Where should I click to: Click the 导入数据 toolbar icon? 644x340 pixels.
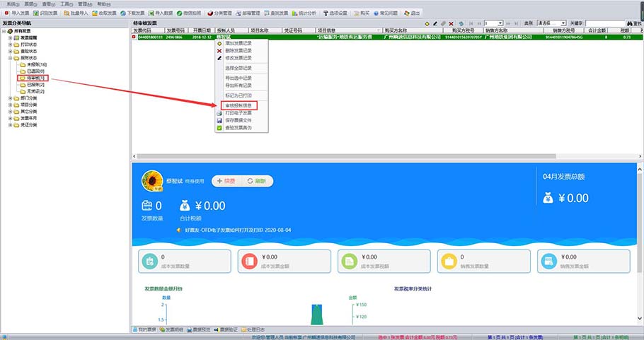151,13
